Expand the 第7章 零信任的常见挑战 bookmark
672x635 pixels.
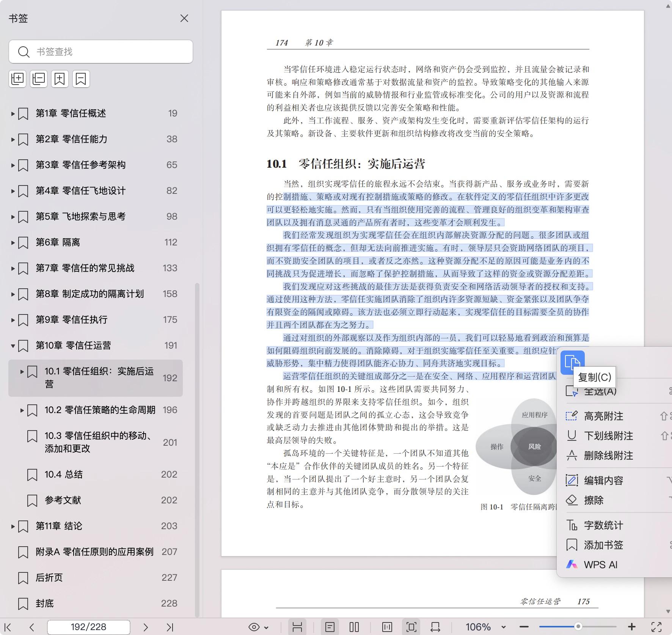pos(13,268)
